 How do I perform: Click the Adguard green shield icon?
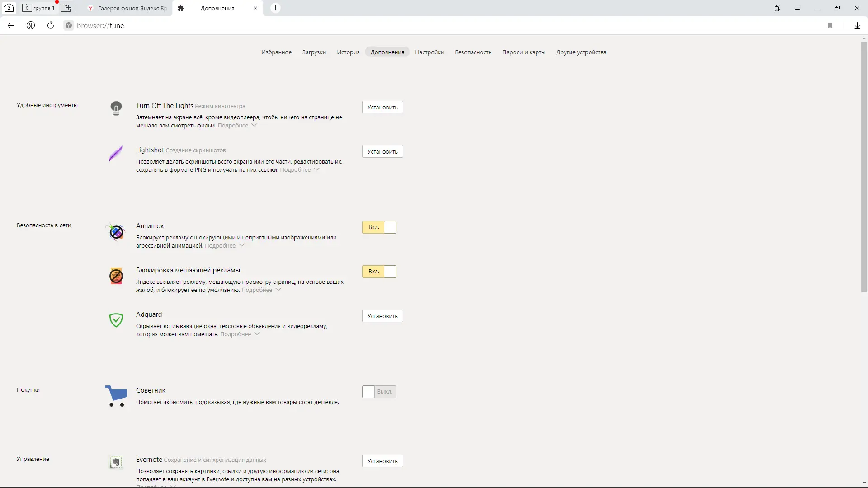(116, 320)
